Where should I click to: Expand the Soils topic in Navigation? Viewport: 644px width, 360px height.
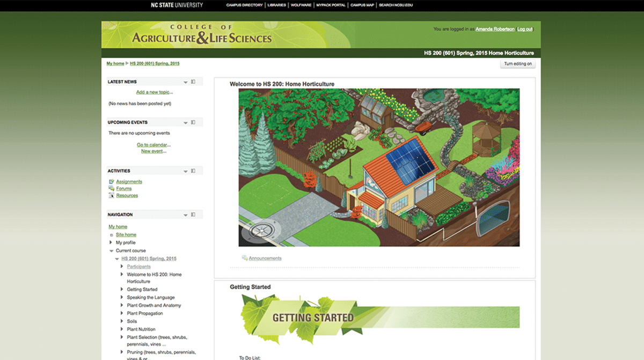(x=121, y=321)
